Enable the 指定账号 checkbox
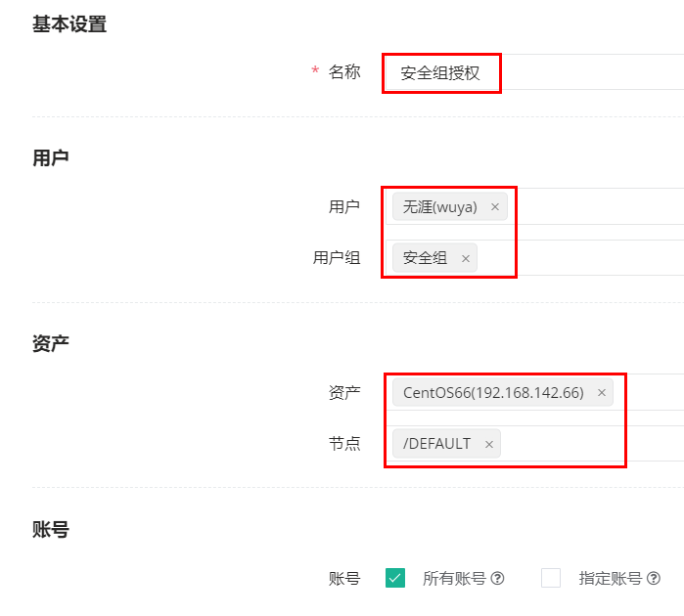The width and height of the screenshot is (684, 616). (551, 578)
